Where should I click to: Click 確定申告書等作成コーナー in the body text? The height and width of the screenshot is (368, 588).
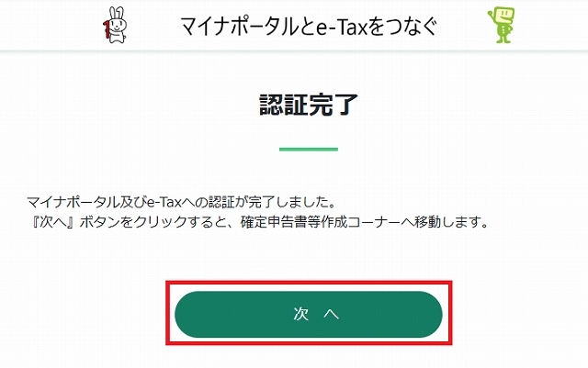(321, 222)
